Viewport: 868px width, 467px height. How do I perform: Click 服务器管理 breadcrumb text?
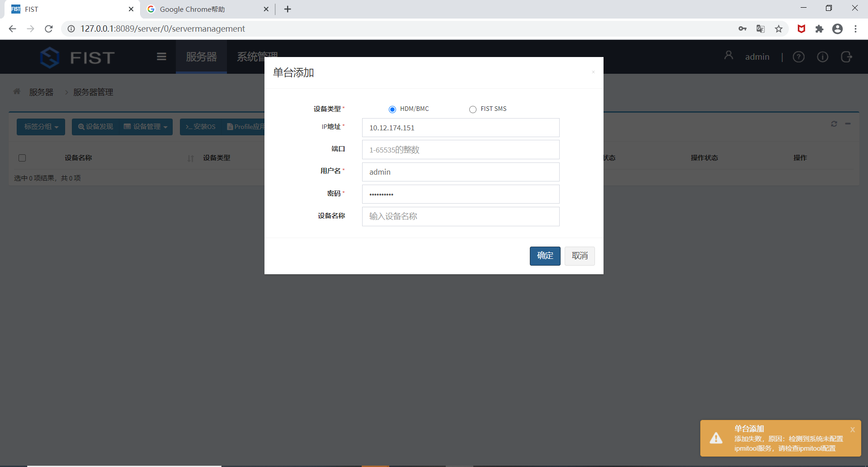tap(93, 92)
